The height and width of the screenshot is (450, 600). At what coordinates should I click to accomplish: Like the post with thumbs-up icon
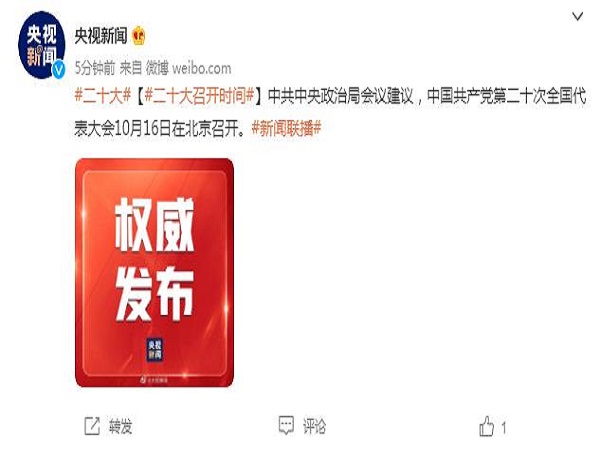click(x=486, y=426)
